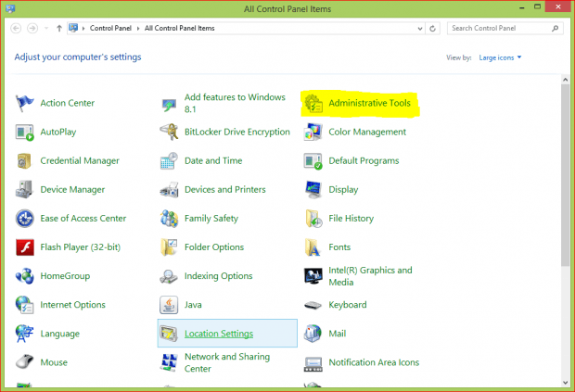Screen dimensions: 575x392
Task: Click the search magnifier button
Action: pos(555,28)
